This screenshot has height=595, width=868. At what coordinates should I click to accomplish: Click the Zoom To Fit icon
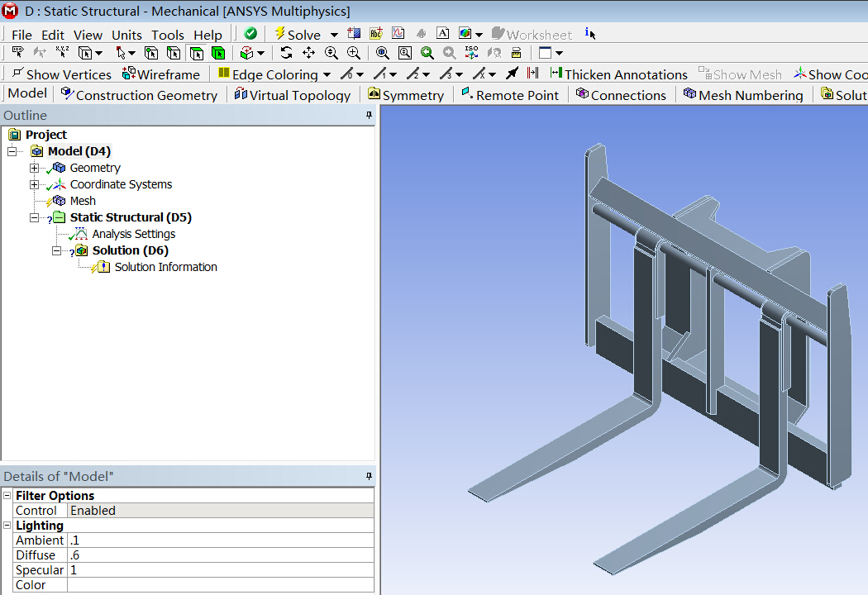(382, 53)
